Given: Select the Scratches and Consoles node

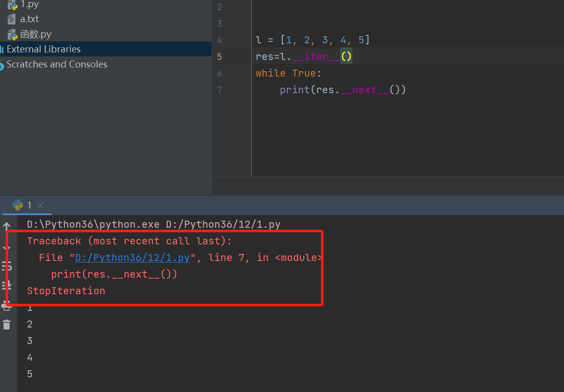Looking at the screenshot, I should click(x=57, y=64).
